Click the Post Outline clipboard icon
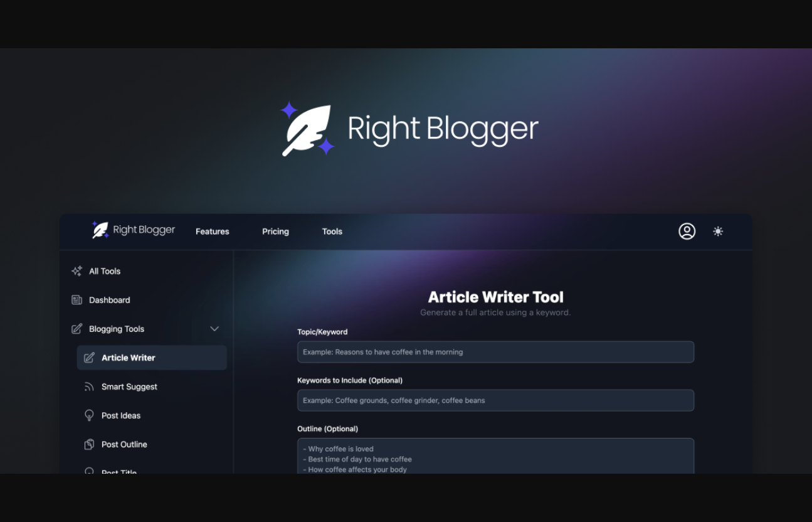This screenshot has height=522, width=812. 89,444
